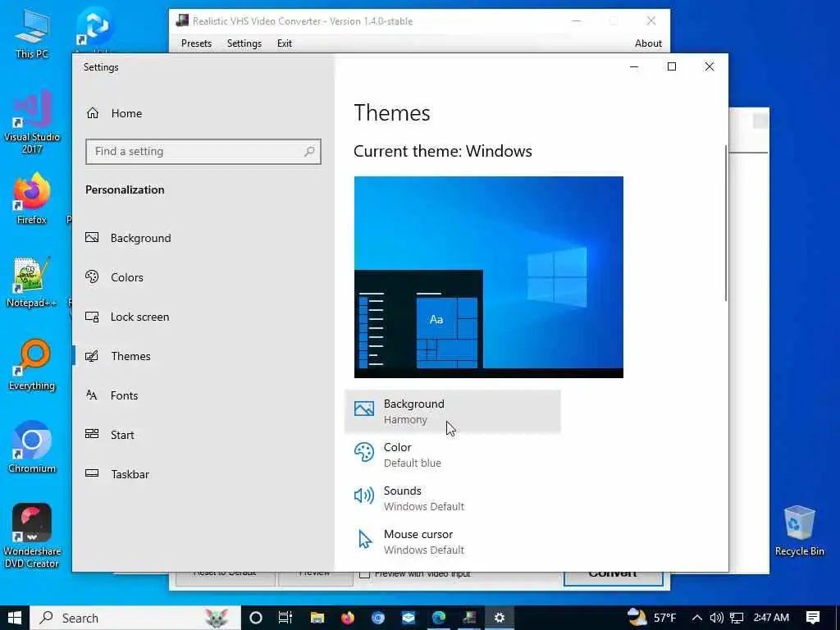Show hidden system tray icons

[697, 618]
